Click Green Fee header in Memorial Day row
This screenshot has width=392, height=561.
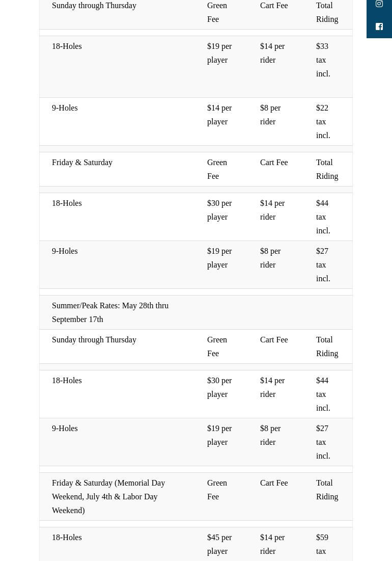pyautogui.click(x=217, y=490)
